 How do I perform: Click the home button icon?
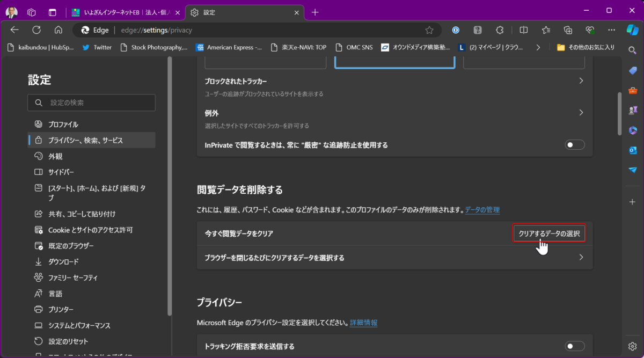tap(58, 30)
